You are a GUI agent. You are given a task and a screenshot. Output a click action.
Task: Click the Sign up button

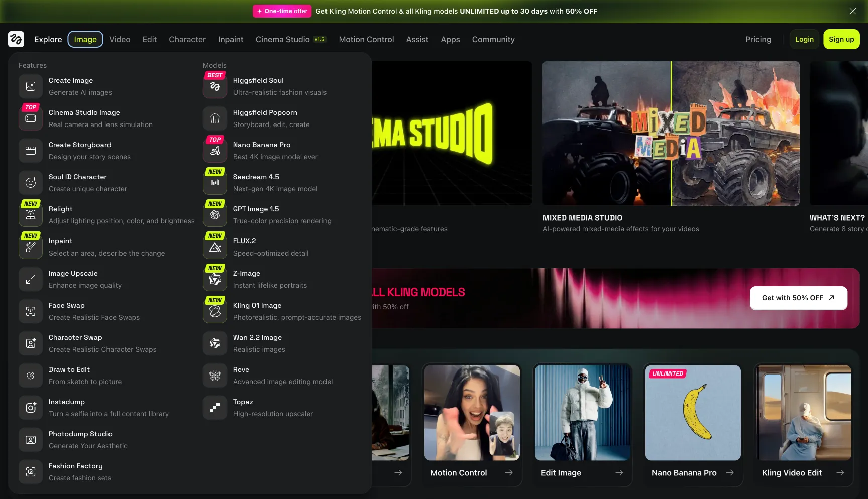pyautogui.click(x=841, y=39)
